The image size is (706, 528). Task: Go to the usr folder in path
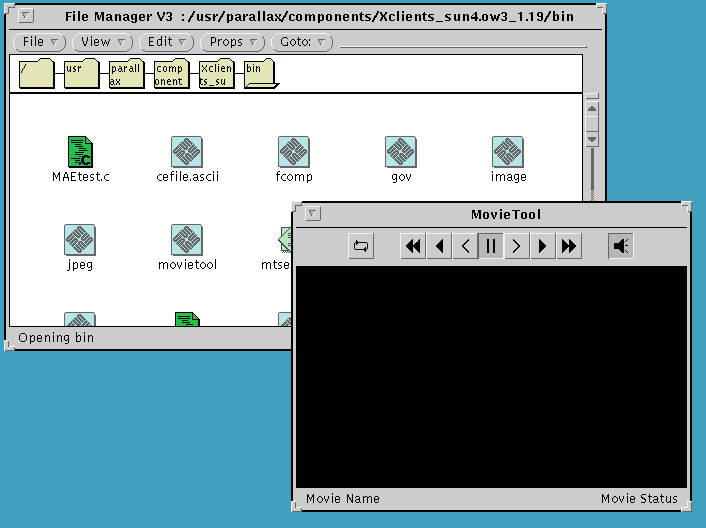tap(81, 74)
